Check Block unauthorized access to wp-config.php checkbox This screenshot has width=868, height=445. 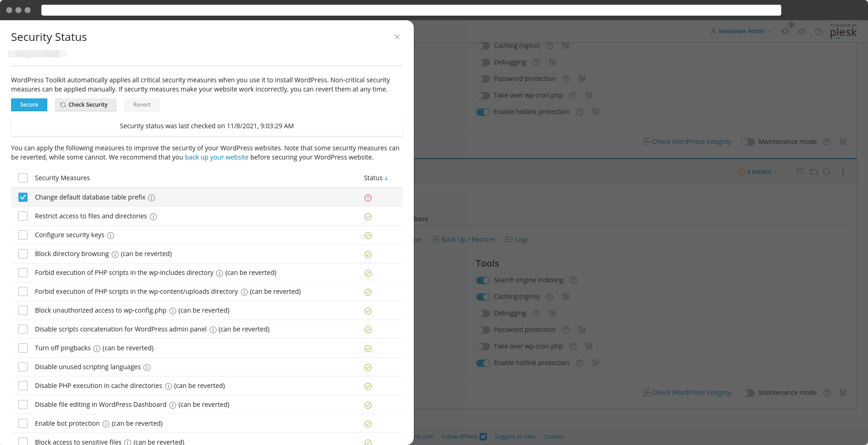coord(23,310)
